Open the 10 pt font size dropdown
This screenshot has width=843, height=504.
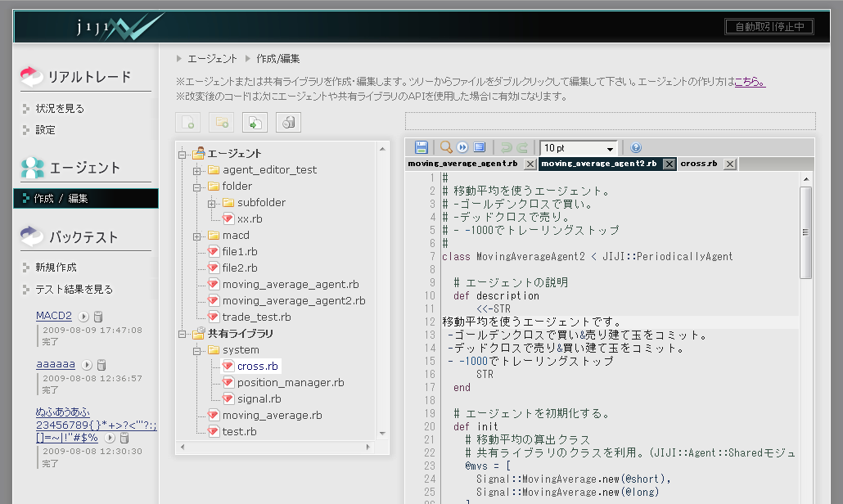[x=579, y=148]
